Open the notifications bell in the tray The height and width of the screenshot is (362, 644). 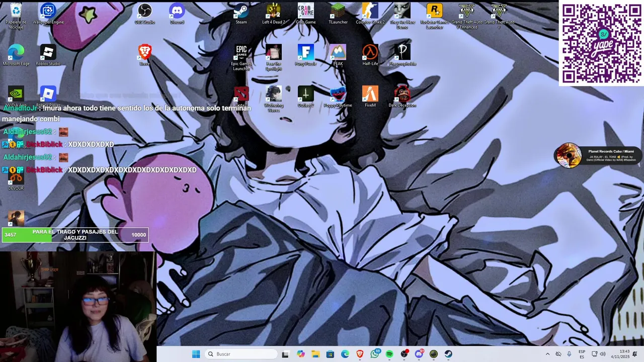[635, 354]
